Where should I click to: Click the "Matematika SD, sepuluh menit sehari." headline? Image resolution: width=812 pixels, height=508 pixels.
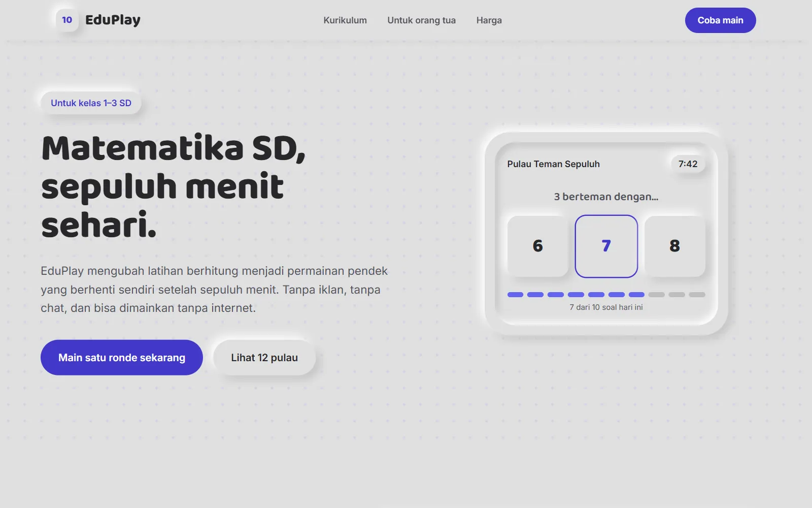tap(174, 186)
